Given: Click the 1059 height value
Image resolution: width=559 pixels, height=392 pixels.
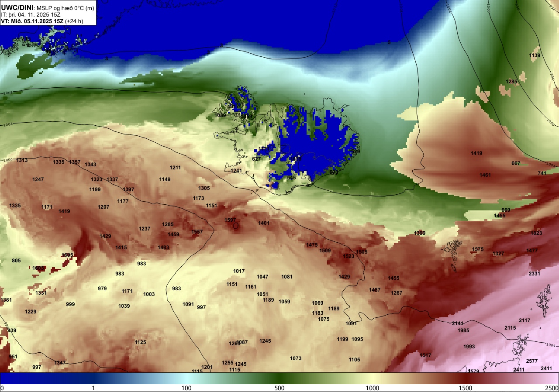Looking at the screenshot, I should [x=284, y=302].
